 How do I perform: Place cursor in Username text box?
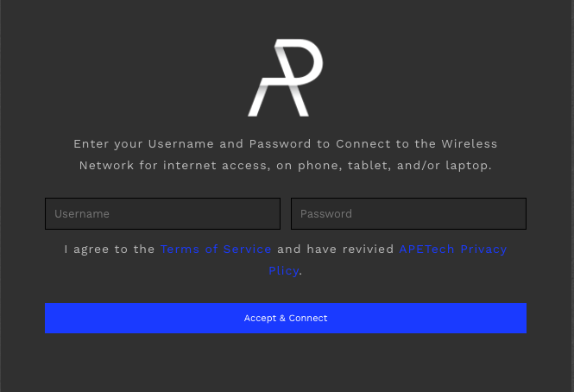click(x=162, y=213)
